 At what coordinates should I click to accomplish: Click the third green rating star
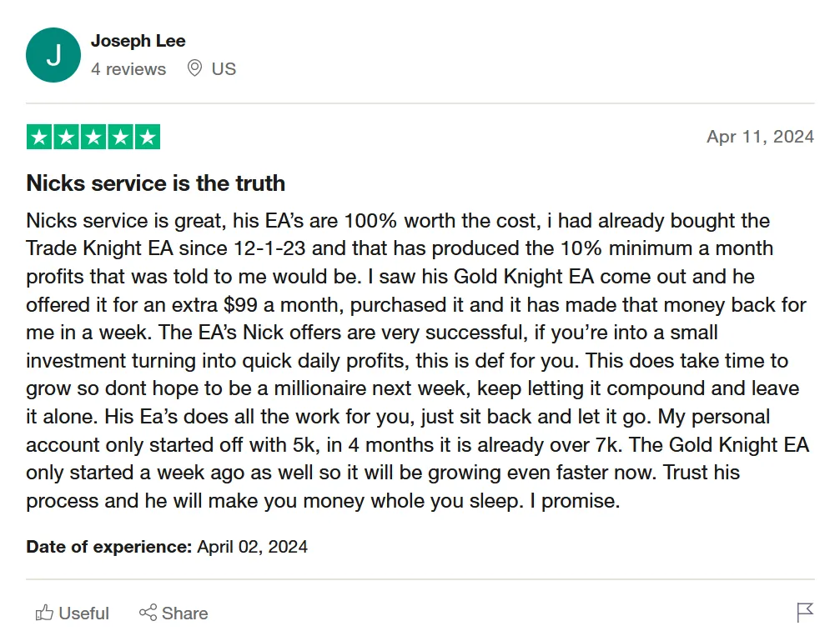coord(93,137)
